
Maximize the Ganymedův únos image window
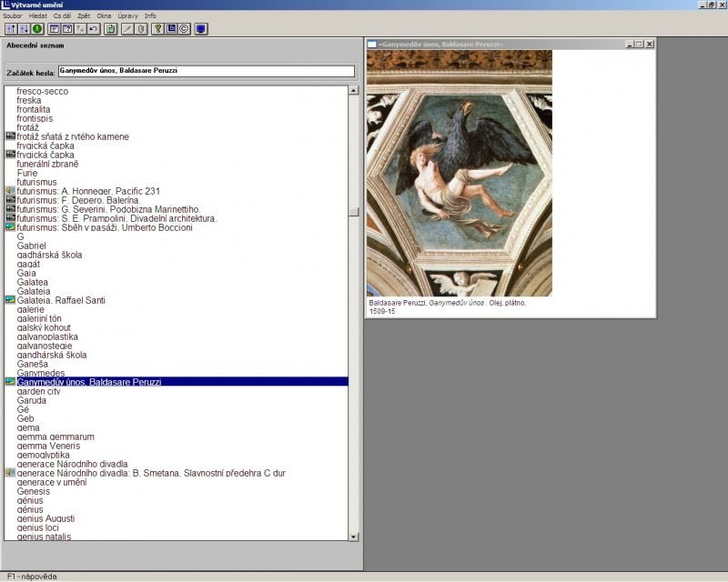point(639,44)
